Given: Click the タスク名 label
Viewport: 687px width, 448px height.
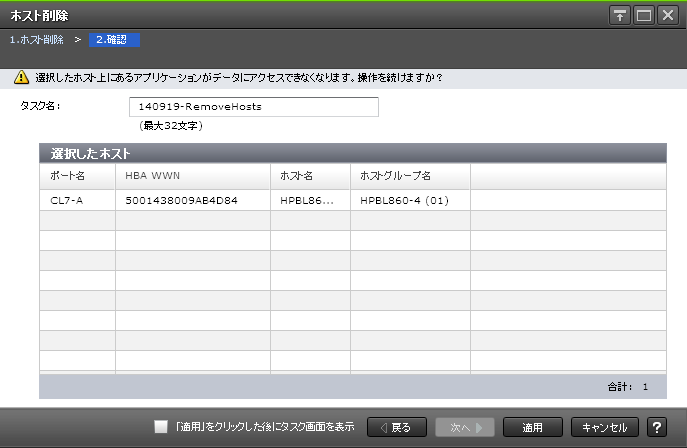Looking at the screenshot, I should click(x=40, y=106).
